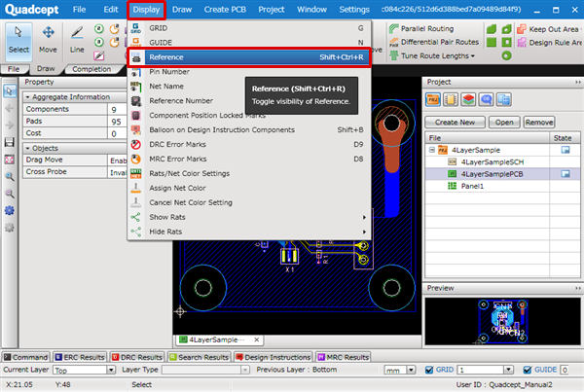Toggle the GRID checkbox in status bar
Image resolution: width=584 pixels, height=392 pixels.
click(429, 370)
